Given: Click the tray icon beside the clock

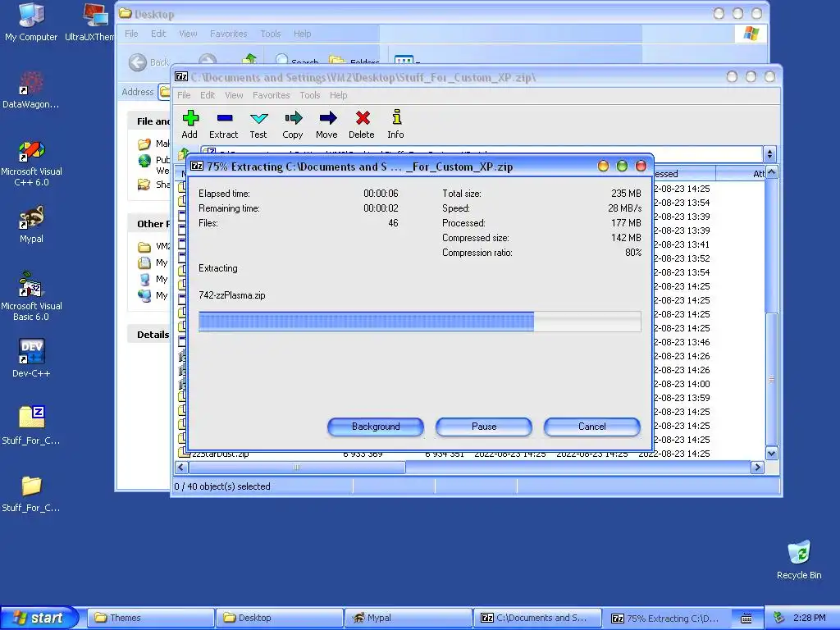Looking at the screenshot, I should (x=779, y=618).
